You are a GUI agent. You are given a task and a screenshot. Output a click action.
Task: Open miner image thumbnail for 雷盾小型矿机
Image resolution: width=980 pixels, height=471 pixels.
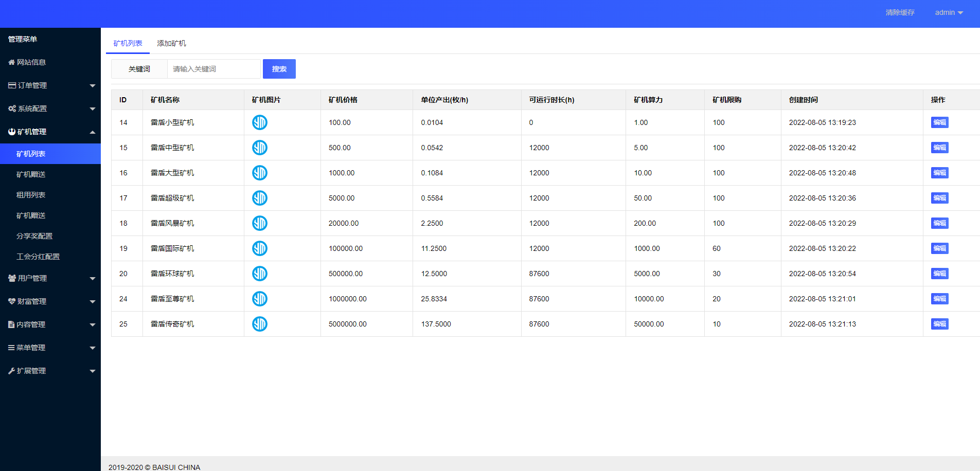tap(260, 122)
